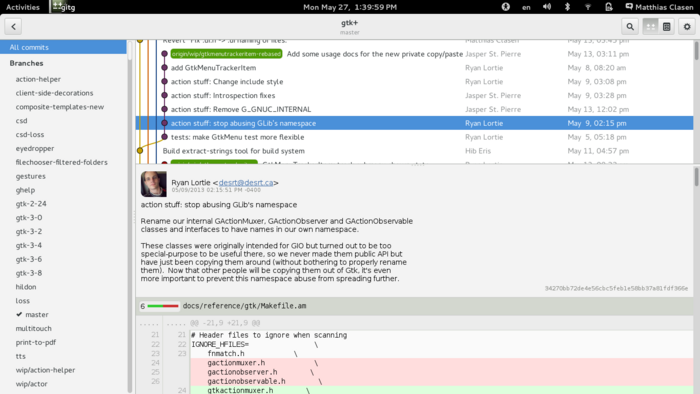Select All commits in sidebar

[63, 47]
